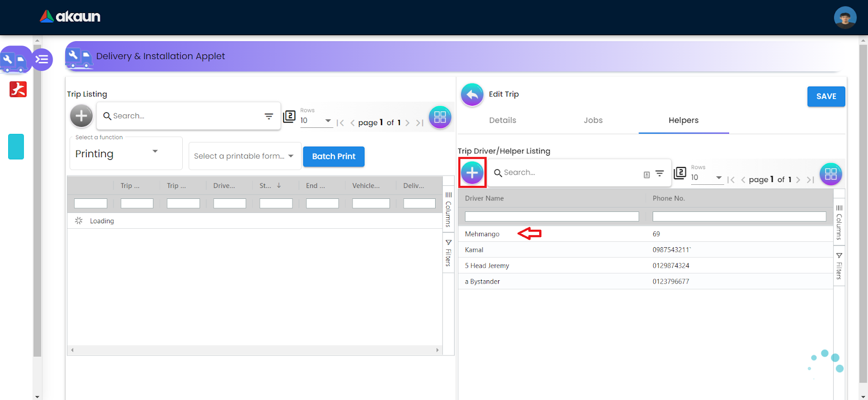Click phone number 0123796677
This screenshot has width=868, height=400.
pos(671,281)
